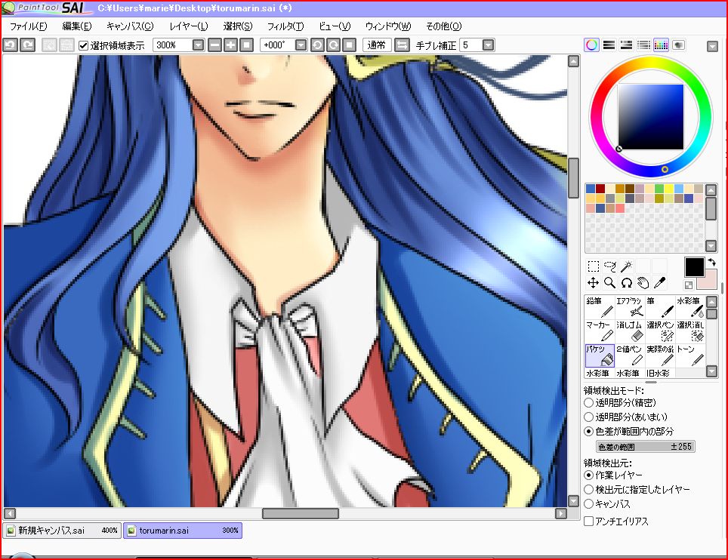
Task: Select 作業レイヤー as detection source
Action: coord(589,475)
